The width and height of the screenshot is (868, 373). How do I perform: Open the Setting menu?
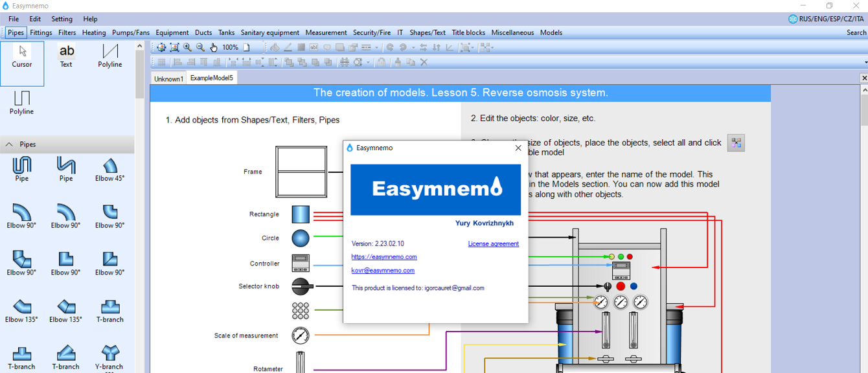pyautogui.click(x=62, y=19)
